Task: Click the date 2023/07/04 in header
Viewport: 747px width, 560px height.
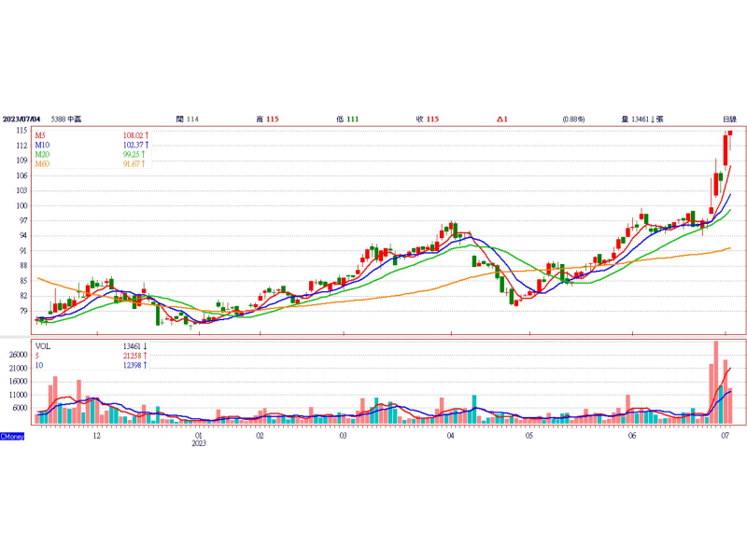Action: (21, 119)
